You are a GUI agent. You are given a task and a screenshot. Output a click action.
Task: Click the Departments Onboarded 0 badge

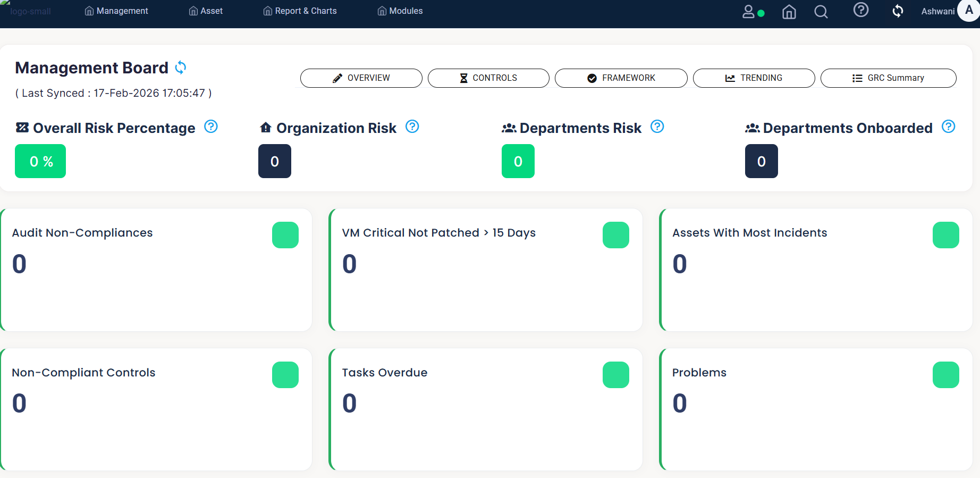[x=762, y=161]
